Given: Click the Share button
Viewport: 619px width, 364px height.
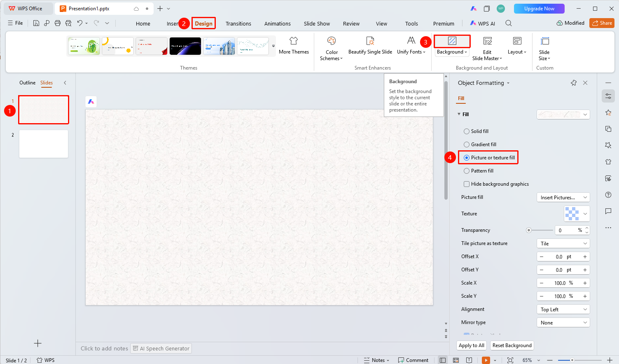Looking at the screenshot, I should click(x=602, y=23).
